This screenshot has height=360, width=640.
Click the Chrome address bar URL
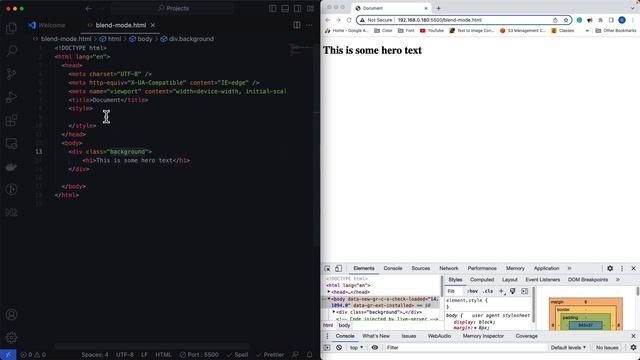coord(440,20)
